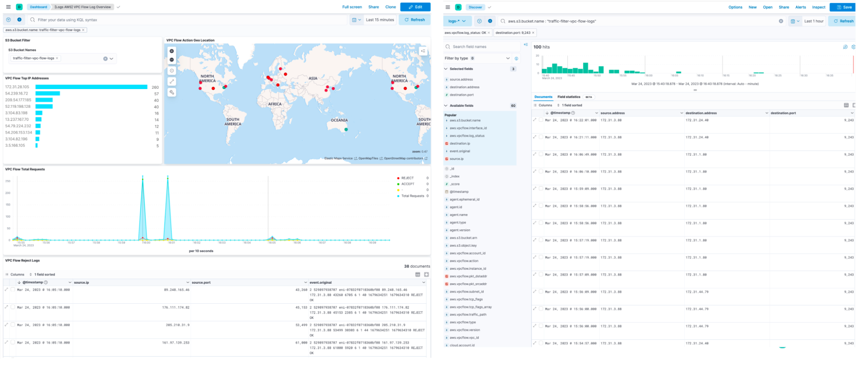868x368 pixels.
Task: Open the Dashboard date quick menu calendar dropdown
Action: [356, 20]
